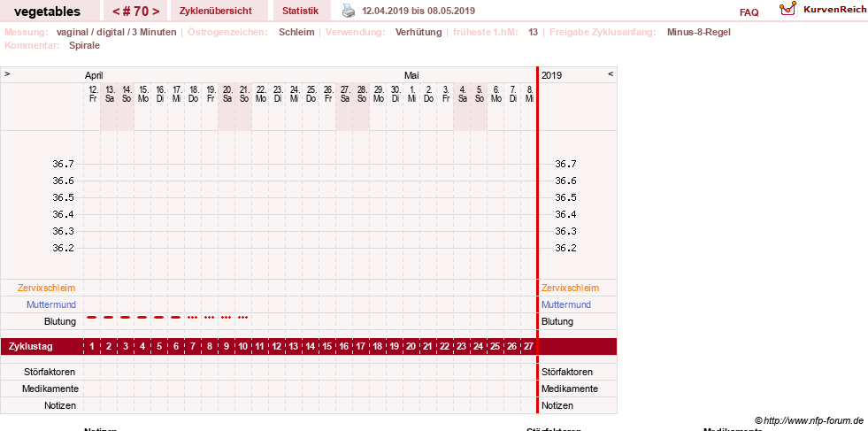Click the '2019' year label
868x431 pixels.
552,75
